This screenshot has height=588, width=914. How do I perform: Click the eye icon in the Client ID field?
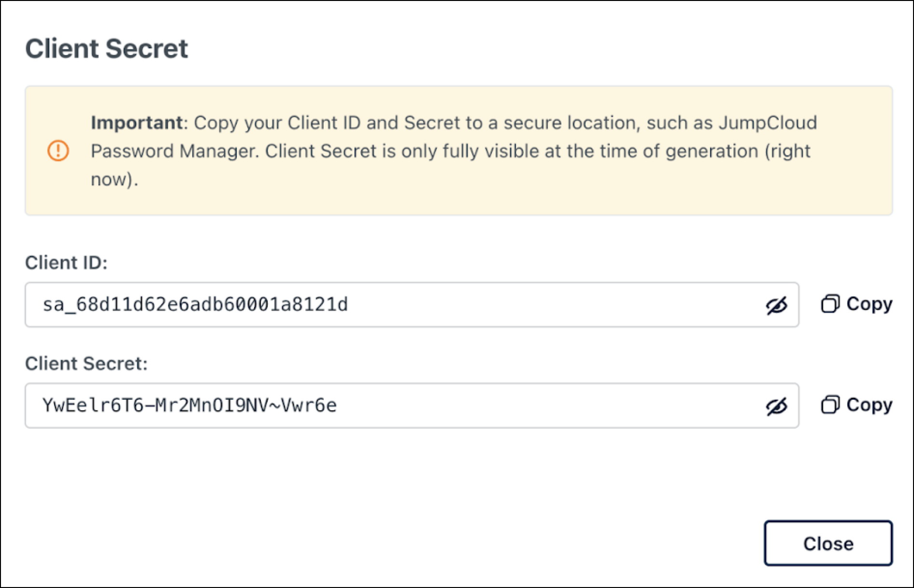[x=777, y=304]
